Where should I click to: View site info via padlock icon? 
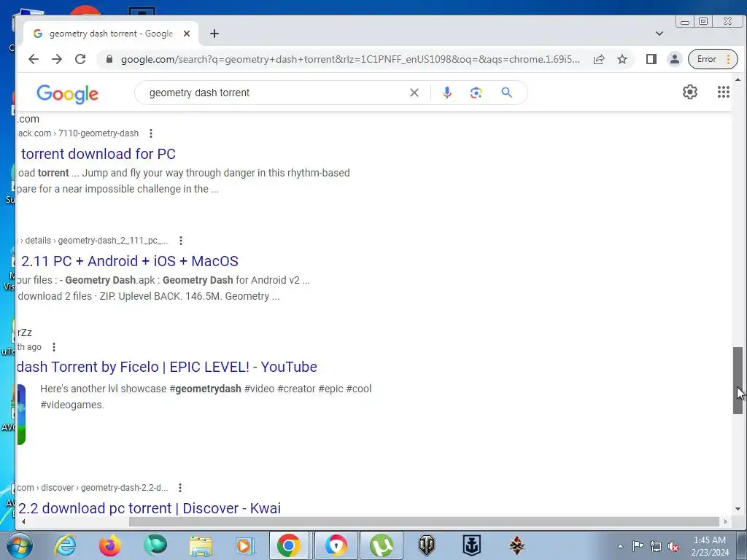109,59
